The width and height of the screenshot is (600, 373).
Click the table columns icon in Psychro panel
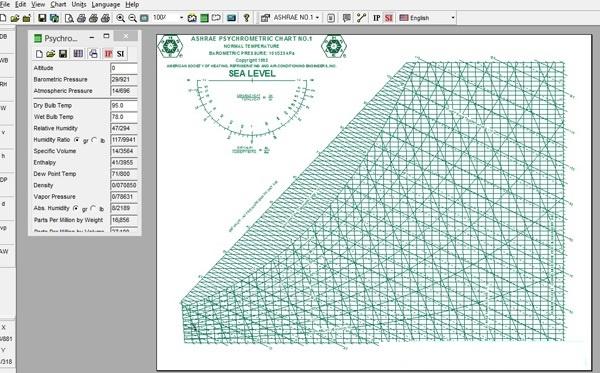point(78,54)
